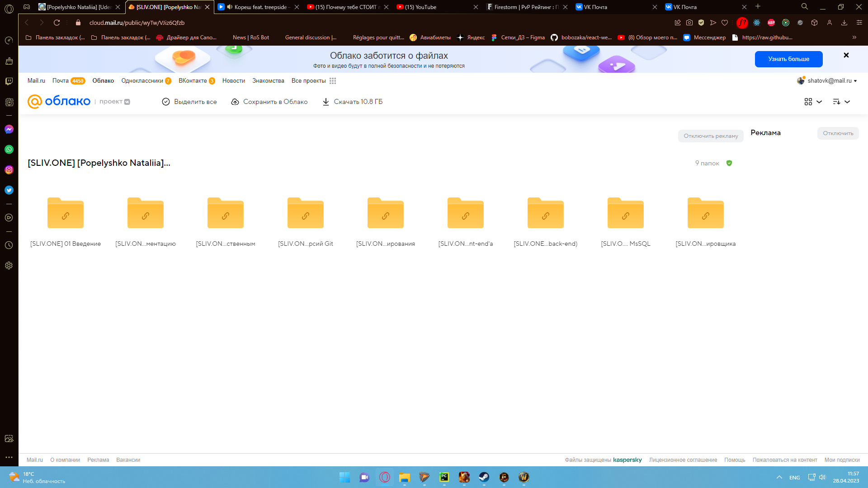Click the all projects grid icon
Viewport: 868px width, 488px height.
click(x=333, y=81)
